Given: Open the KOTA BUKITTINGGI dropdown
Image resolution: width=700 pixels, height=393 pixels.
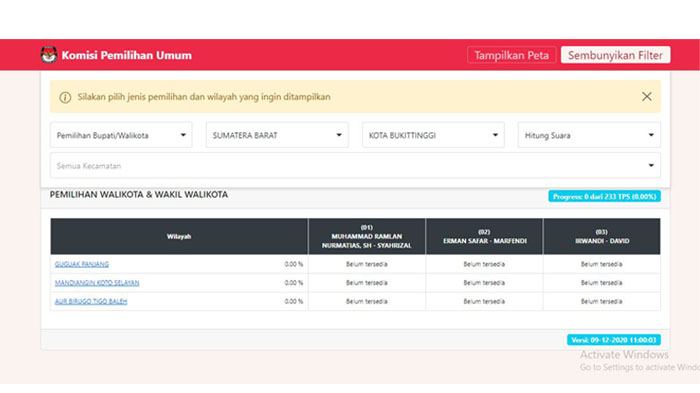Looking at the screenshot, I should click(x=433, y=135).
